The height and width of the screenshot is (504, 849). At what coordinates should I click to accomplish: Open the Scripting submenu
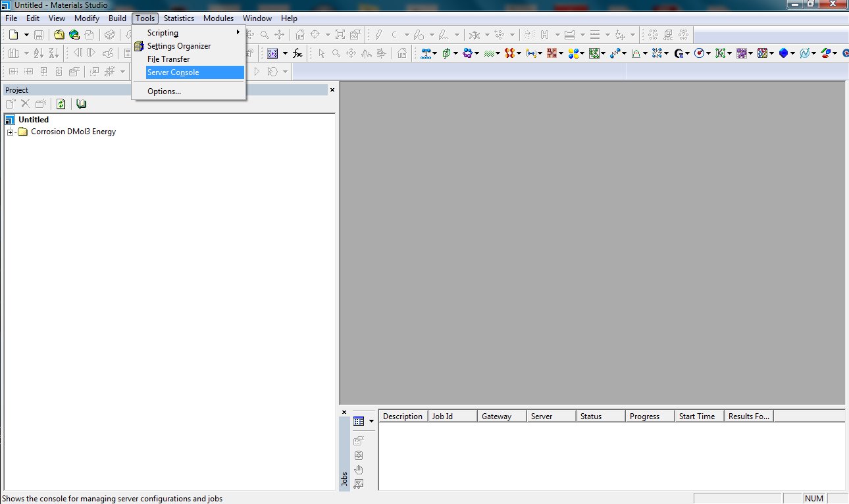163,33
